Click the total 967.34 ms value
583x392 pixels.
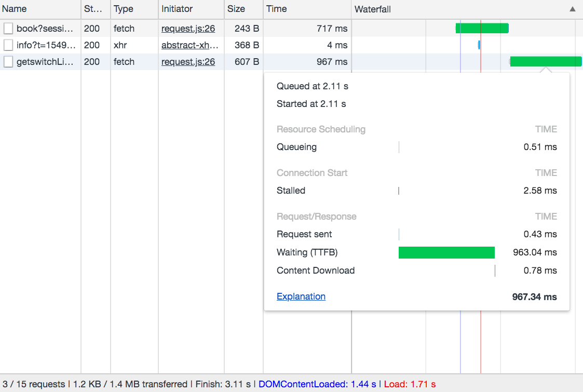coord(535,297)
